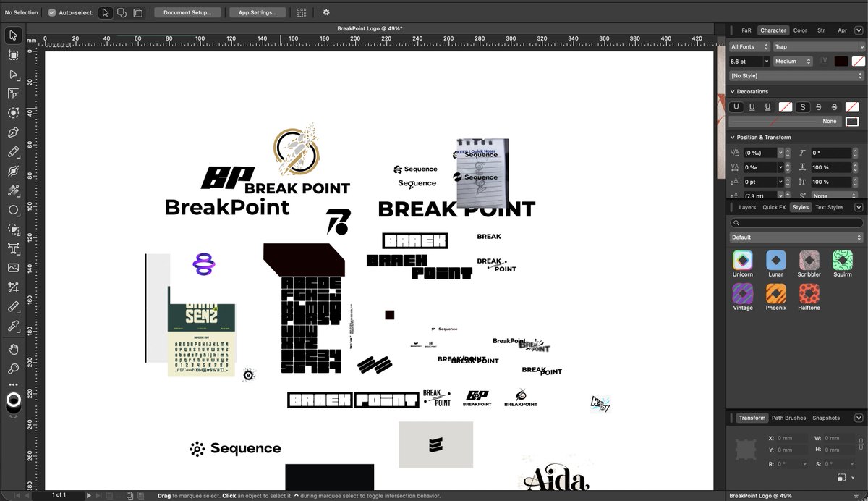
Task: Open the Styles panel options chevron menu
Action: (x=859, y=207)
